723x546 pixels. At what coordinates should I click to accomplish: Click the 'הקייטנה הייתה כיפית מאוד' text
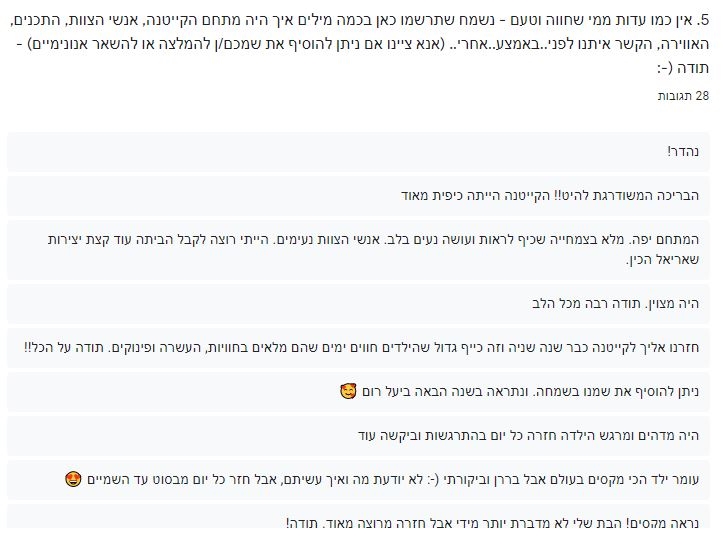[x=476, y=196]
